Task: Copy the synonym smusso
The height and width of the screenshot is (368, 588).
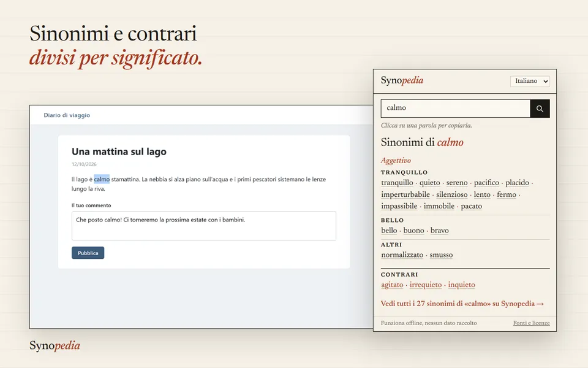Action: [441, 255]
